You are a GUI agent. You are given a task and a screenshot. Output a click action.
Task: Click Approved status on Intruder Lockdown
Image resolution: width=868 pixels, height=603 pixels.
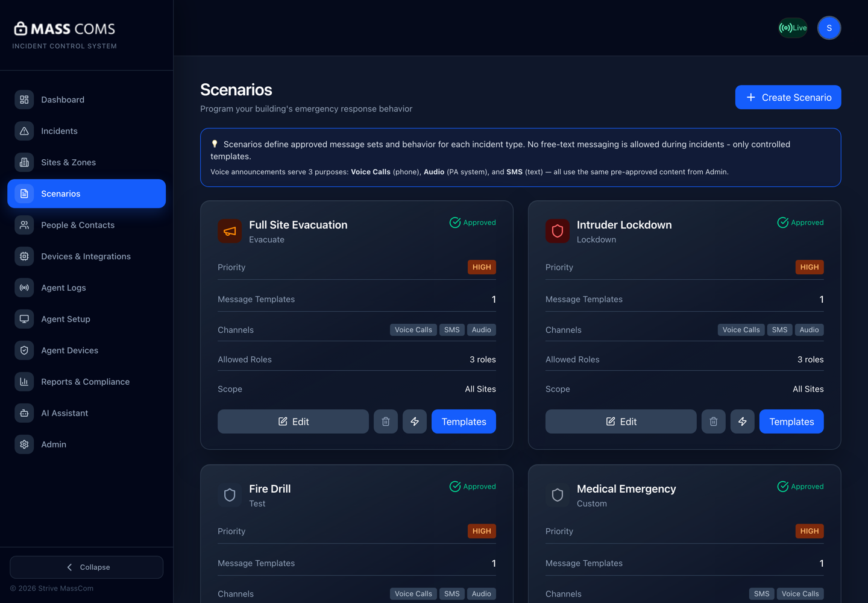pos(800,223)
